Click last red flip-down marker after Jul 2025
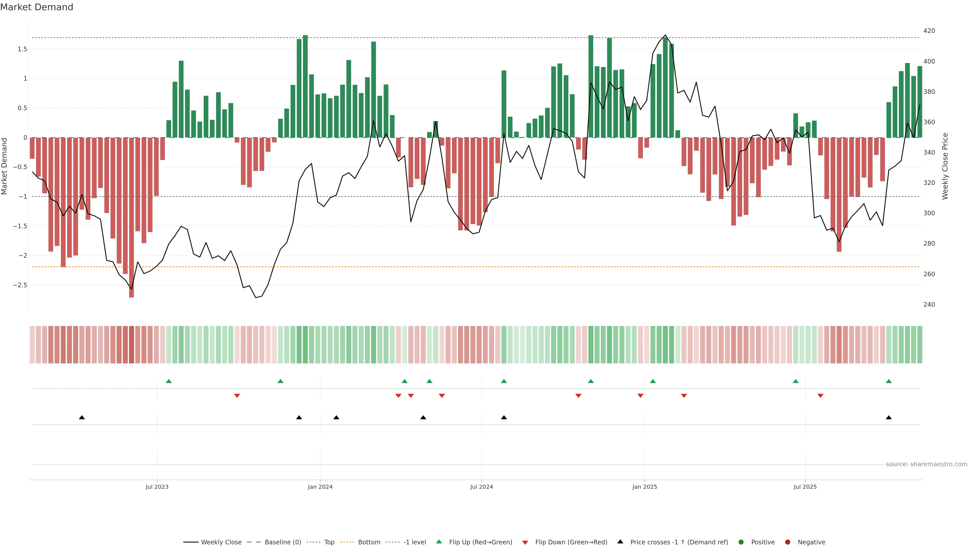This screenshot has width=980, height=551. tap(820, 396)
